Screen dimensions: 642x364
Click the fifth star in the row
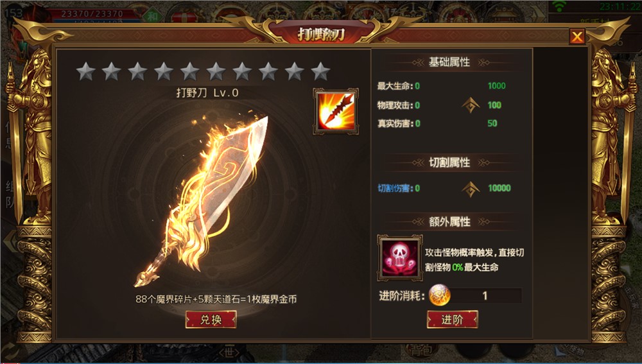pos(190,72)
